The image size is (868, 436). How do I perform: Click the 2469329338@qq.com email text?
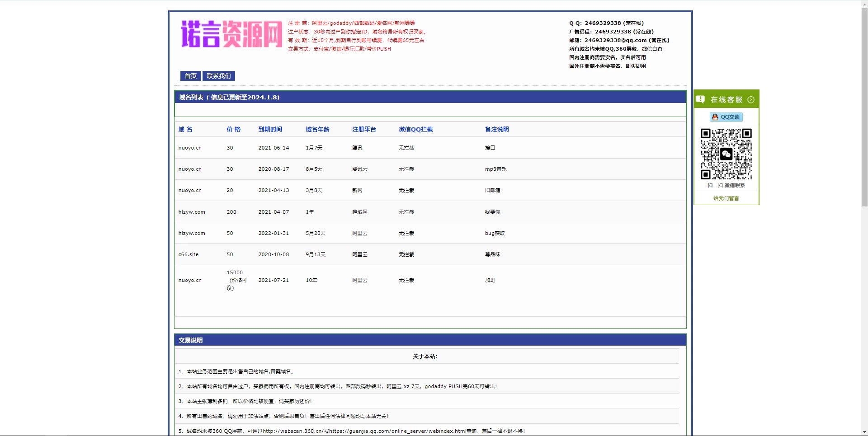pos(616,40)
